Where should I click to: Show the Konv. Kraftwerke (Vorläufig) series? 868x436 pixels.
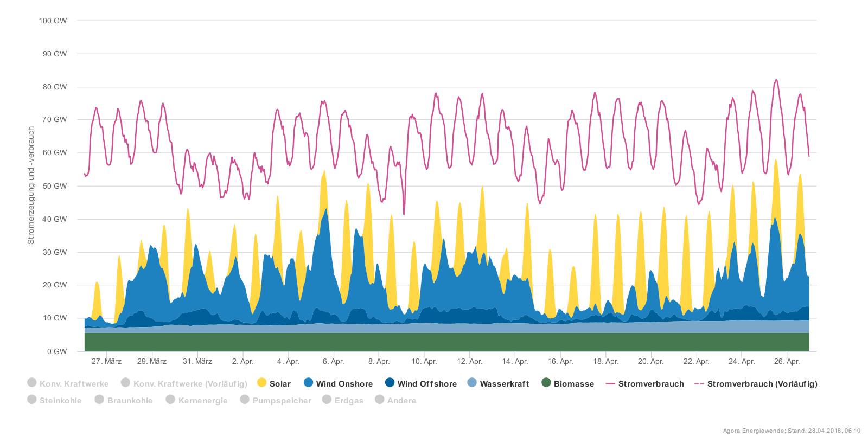tap(190, 384)
